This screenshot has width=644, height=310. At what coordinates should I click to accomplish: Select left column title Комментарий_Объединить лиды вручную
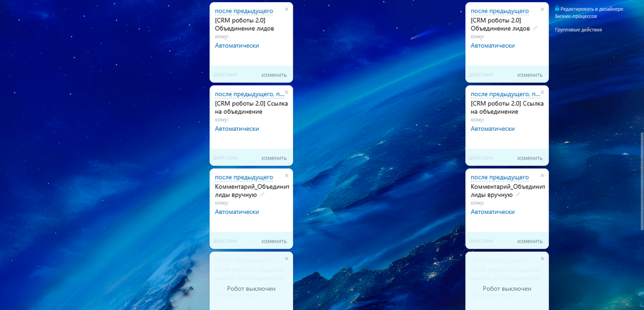pos(252,191)
